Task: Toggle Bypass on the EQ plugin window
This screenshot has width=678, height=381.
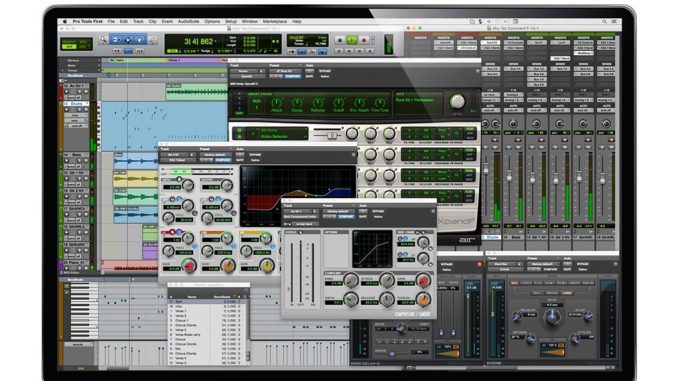Action: click(x=255, y=155)
